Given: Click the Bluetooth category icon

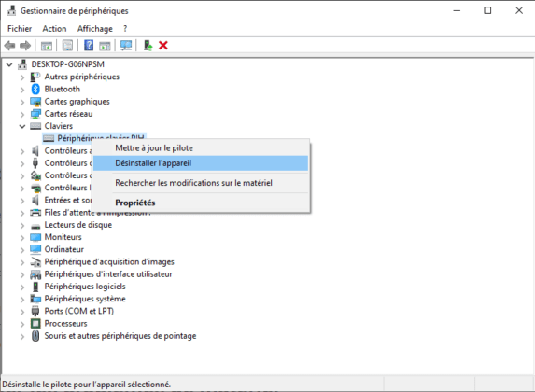Looking at the screenshot, I should (35, 89).
